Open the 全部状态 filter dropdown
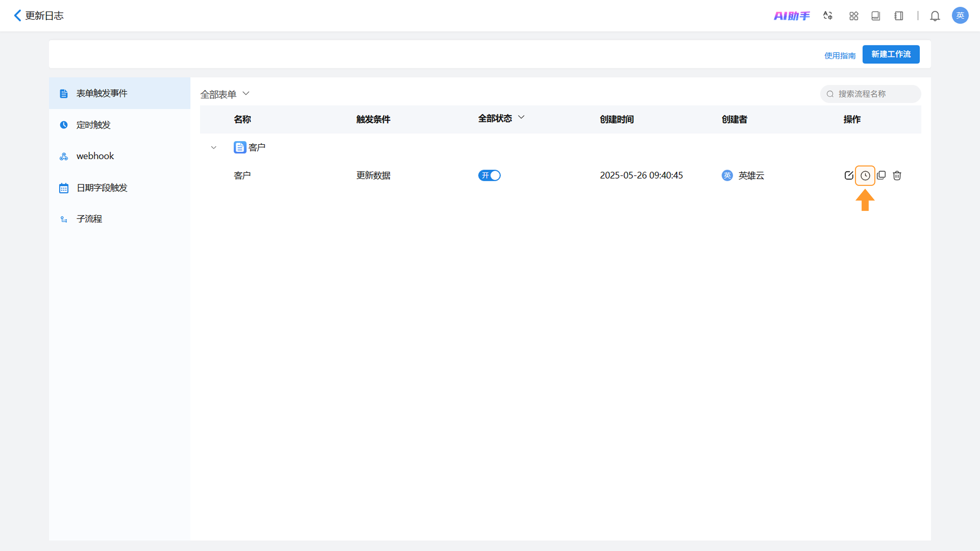 click(x=501, y=118)
